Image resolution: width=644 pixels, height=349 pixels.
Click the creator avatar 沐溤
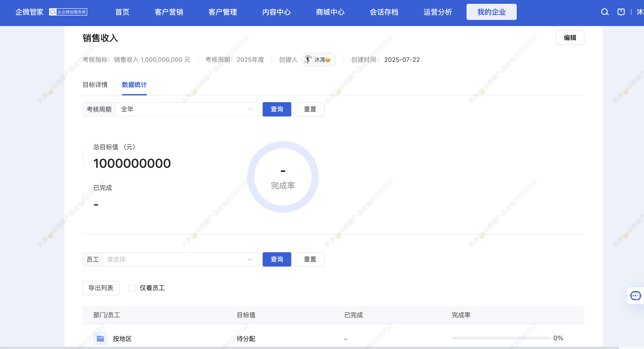click(308, 60)
